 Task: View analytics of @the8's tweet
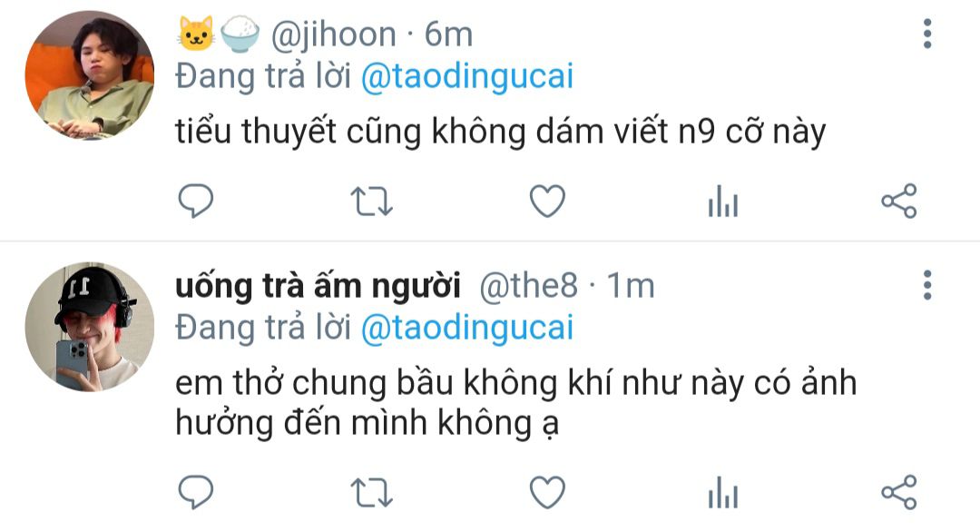723,492
